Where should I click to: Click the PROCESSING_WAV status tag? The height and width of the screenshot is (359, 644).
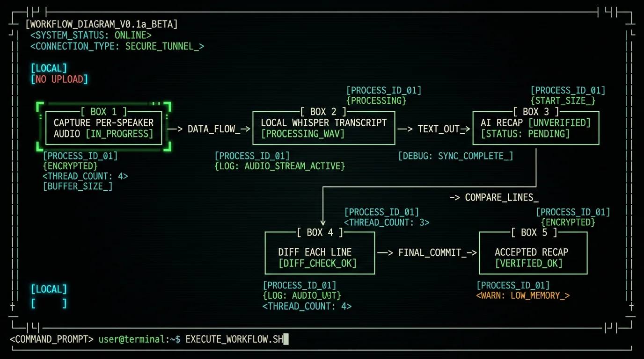click(303, 134)
